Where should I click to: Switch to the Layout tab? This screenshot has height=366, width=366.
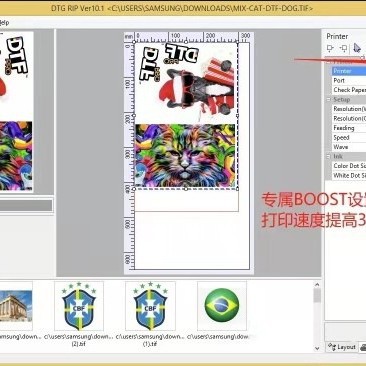point(341,347)
